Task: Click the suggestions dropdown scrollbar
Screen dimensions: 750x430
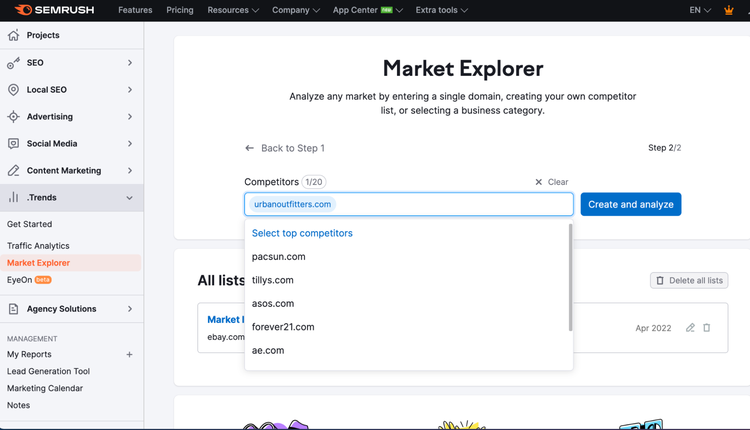Action: [x=570, y=277]
